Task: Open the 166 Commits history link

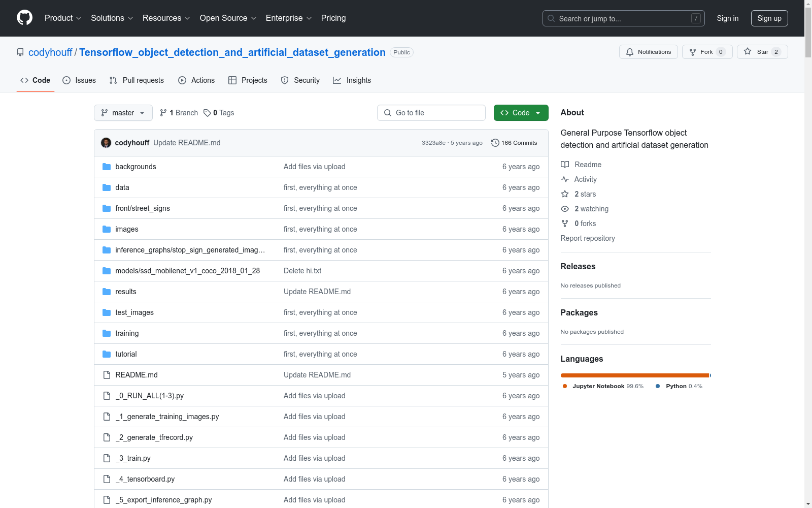Action: tap(514, 143)
